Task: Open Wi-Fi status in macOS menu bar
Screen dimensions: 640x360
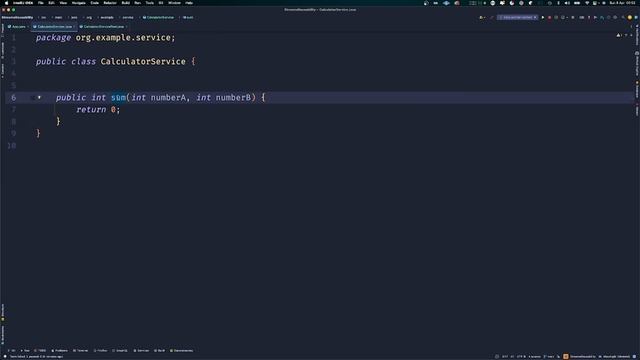Action: point(587,3)
